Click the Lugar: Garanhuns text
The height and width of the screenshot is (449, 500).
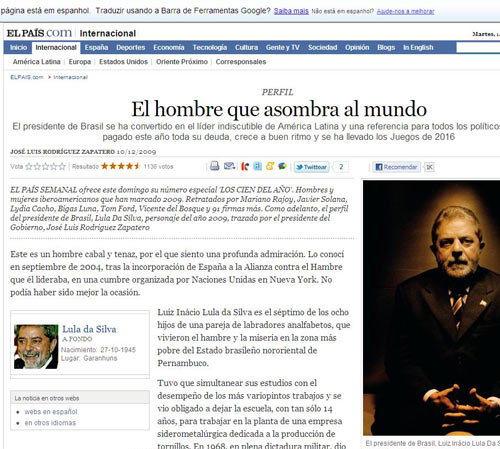tap(89, 358)
